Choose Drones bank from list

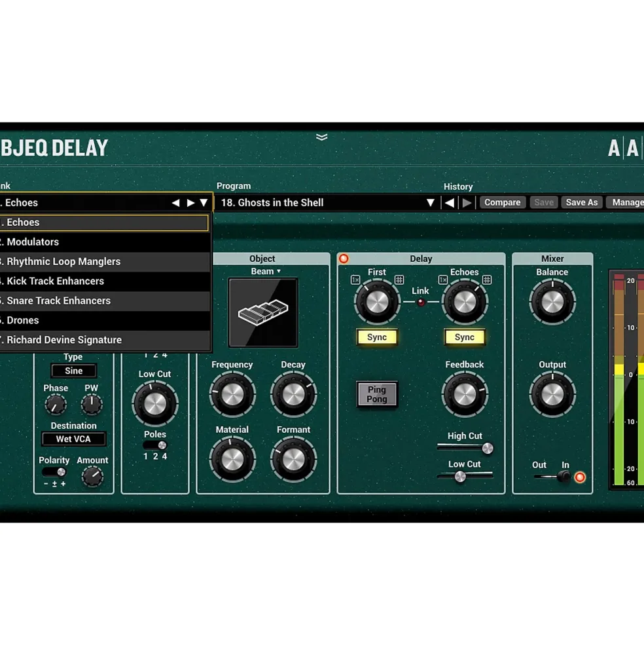105,320
